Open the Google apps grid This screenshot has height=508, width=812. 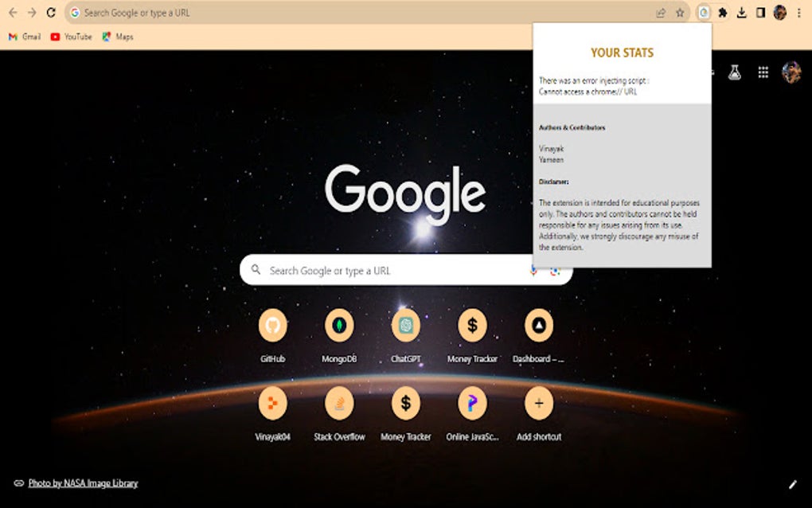tap(763, 72)
